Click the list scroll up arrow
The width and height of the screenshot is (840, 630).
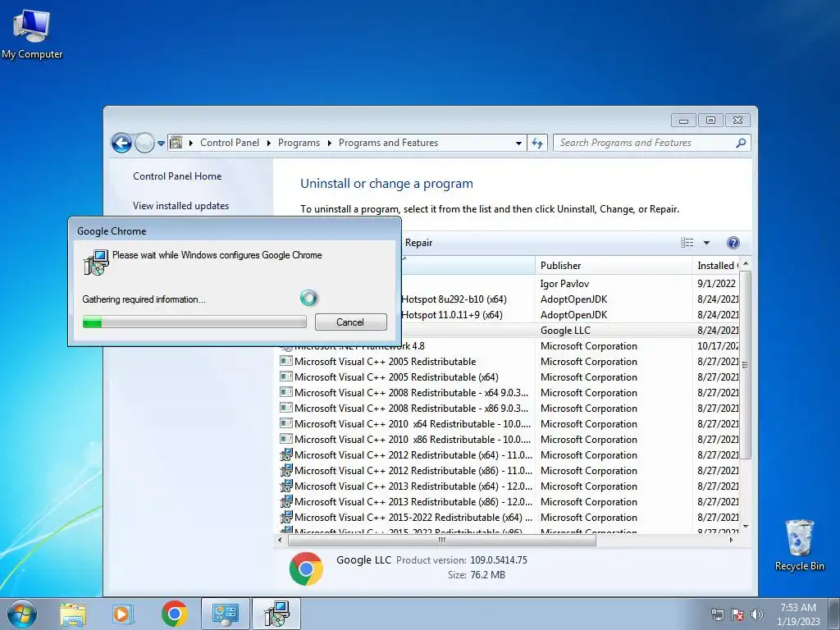tap(745, 264)
